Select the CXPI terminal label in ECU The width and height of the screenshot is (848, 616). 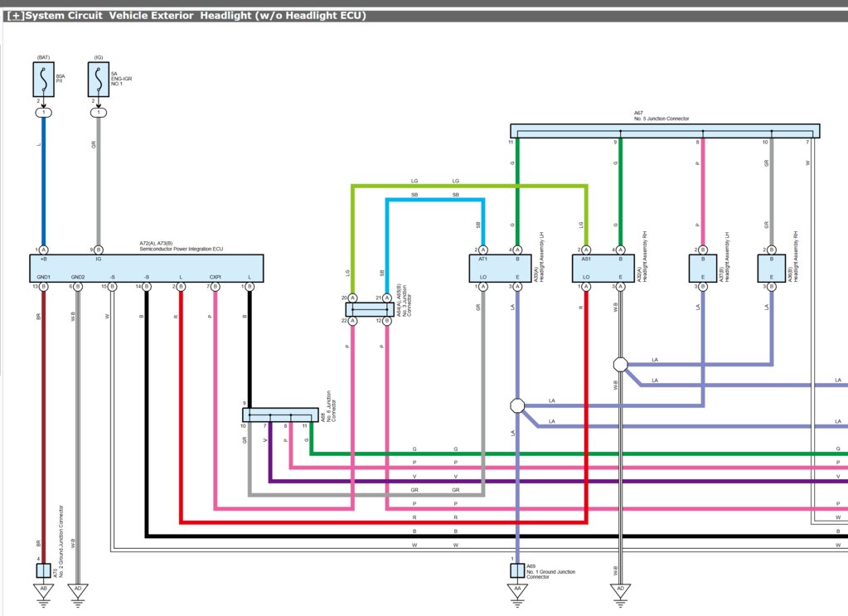point(216,277)
